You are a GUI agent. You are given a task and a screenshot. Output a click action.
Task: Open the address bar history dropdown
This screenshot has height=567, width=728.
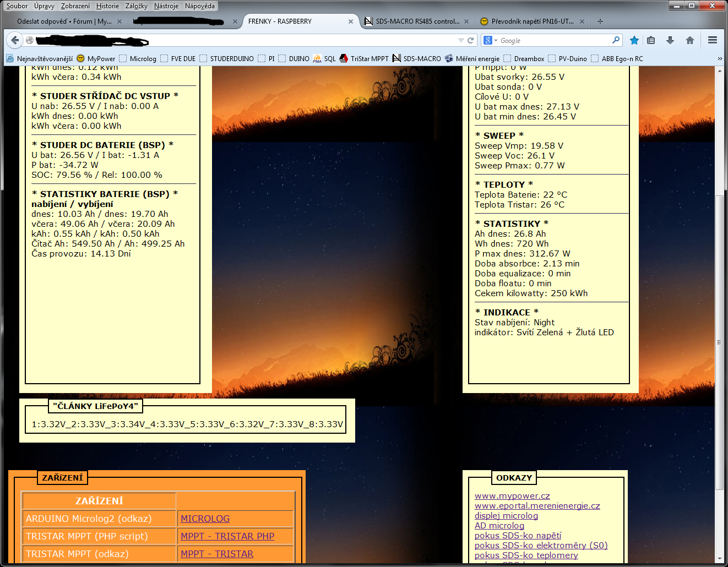click(x=461, y=40)
